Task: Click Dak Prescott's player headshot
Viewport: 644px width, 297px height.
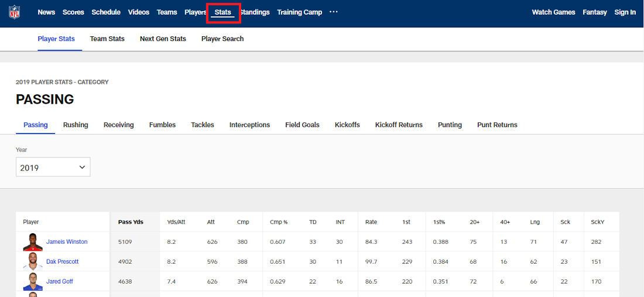Action: click(33, 262)
